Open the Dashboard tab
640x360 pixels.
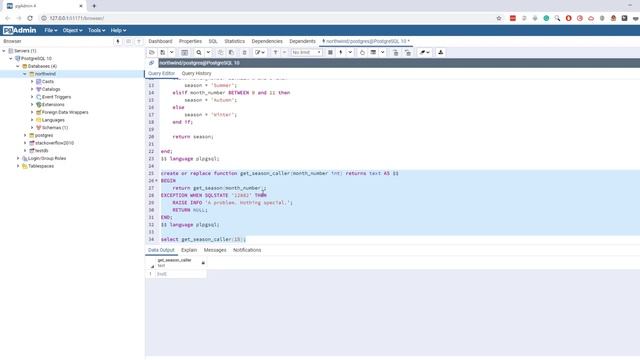[160, 41]
